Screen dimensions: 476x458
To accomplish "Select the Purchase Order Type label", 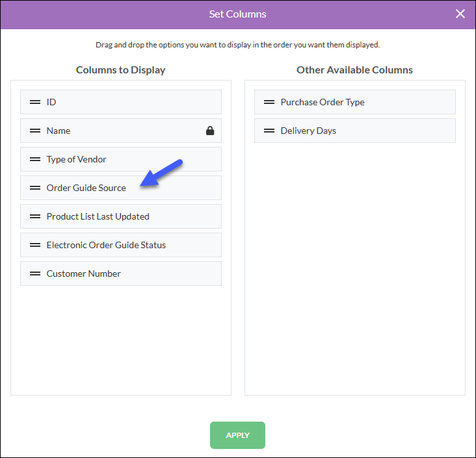I will 323,103.
